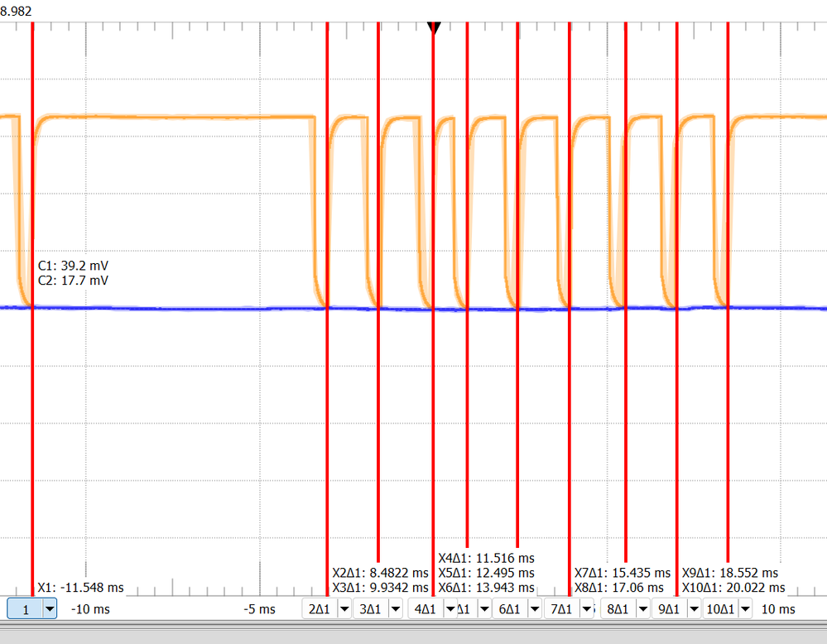
Task: Click the '10 ms' time axis label
Action: click(778, 609)
